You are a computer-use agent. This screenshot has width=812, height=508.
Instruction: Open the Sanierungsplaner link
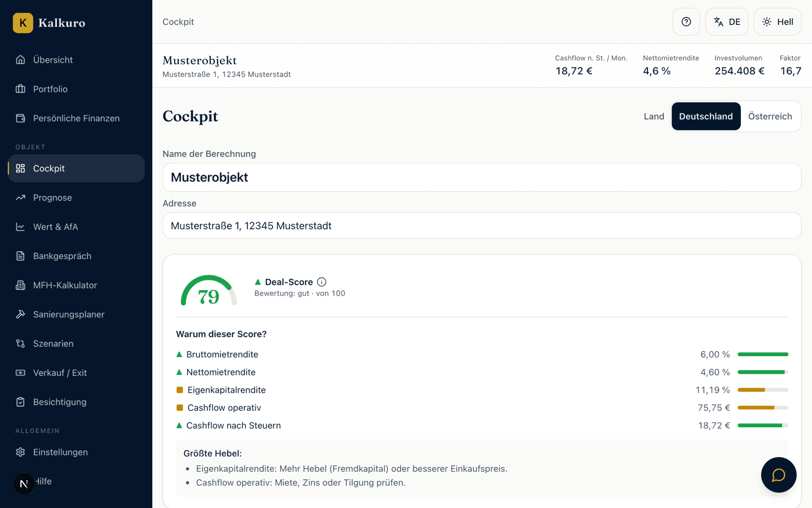click(76, 314)
